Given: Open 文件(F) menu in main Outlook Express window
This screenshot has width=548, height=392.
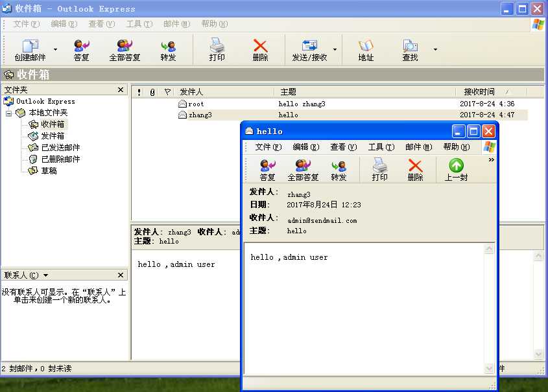Looking at the screenshot, I should [26, 24].
